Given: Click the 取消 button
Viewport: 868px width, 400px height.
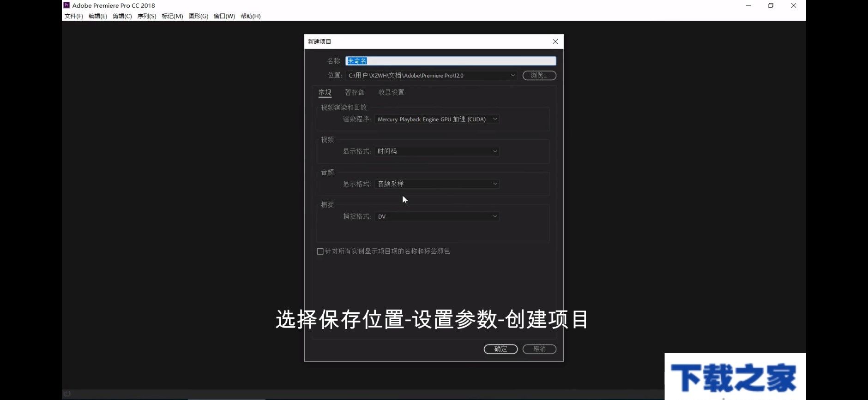Looking at the screenshot, I should click(539, 349).
